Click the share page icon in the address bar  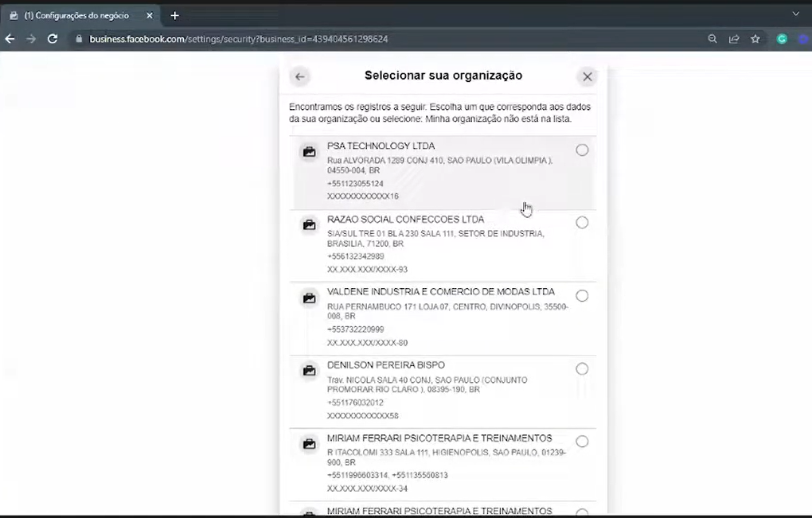pos(734,39)
